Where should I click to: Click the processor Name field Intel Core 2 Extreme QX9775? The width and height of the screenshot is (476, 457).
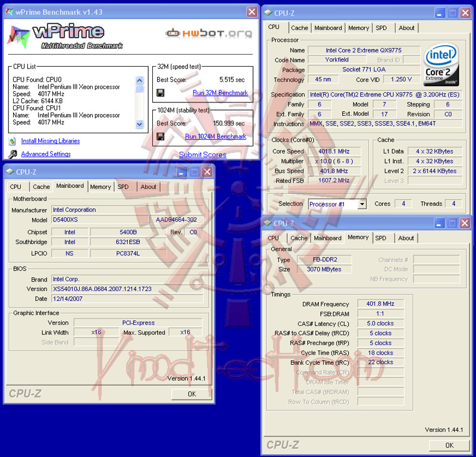(x=364, y=50)
